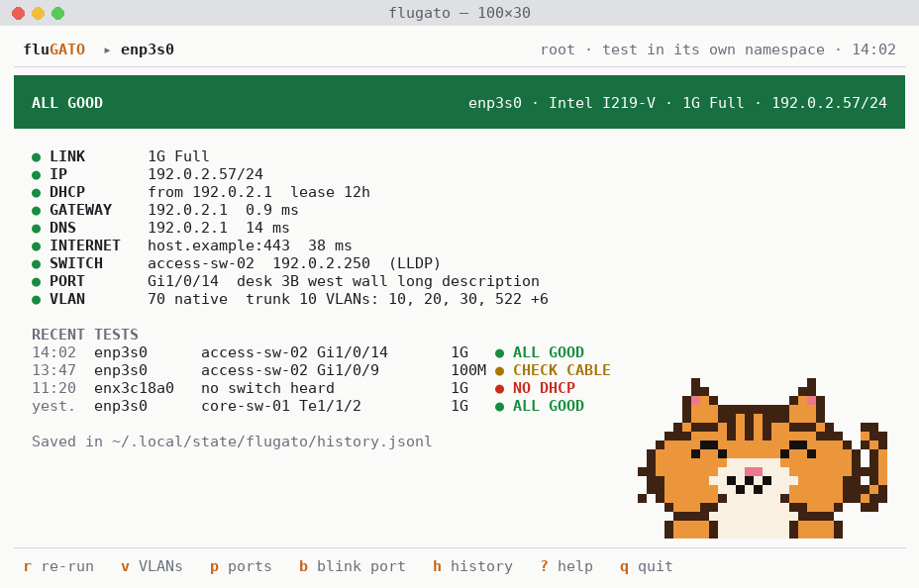Click the history.jsonl saved path line
The image size is (919, 588).
(232, 441)
